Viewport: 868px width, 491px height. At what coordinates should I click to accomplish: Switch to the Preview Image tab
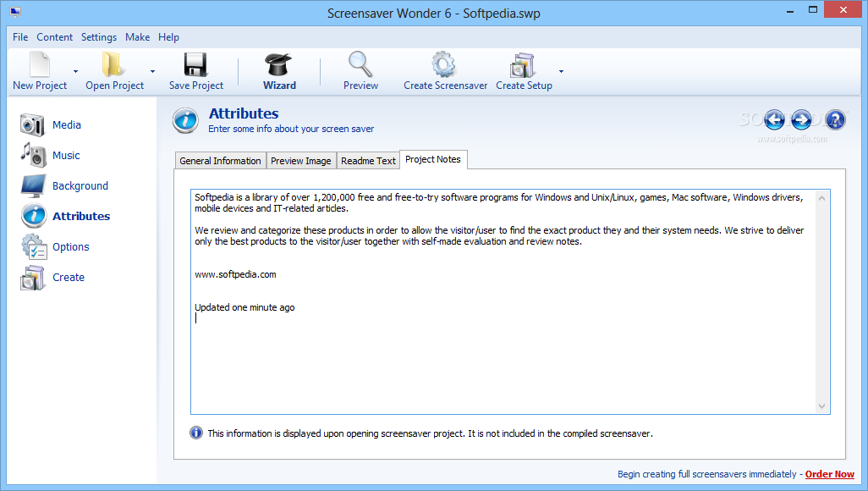[301, 161]
